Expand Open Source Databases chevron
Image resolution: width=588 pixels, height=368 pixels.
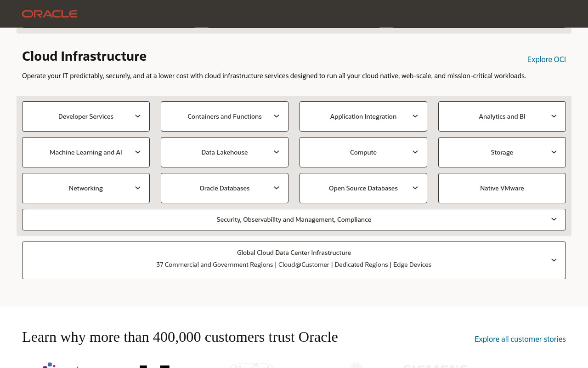415,188
